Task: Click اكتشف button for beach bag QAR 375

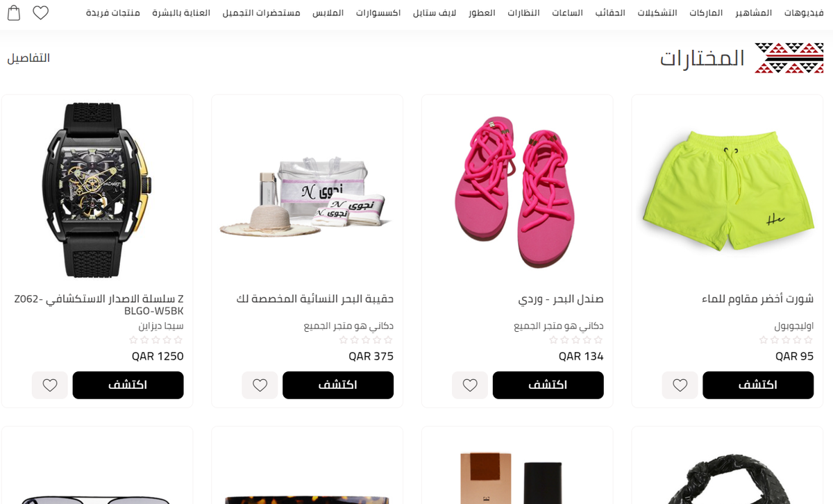Action: click(x=338, y=385)
